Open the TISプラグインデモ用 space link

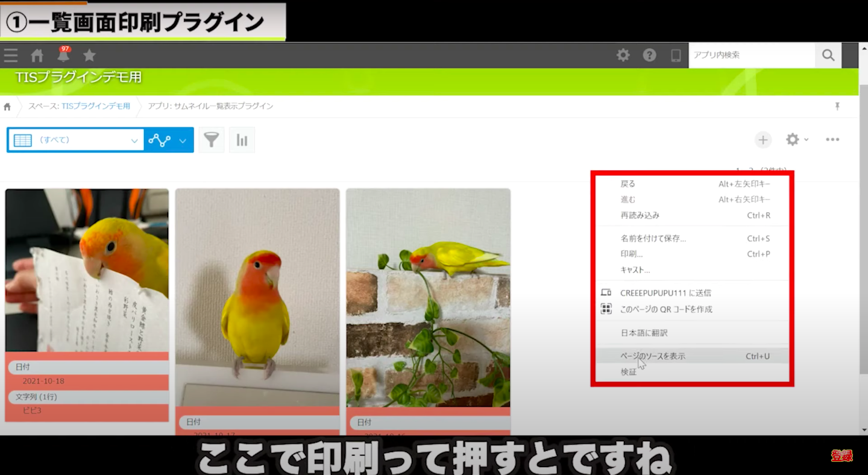tap(95, 106)
